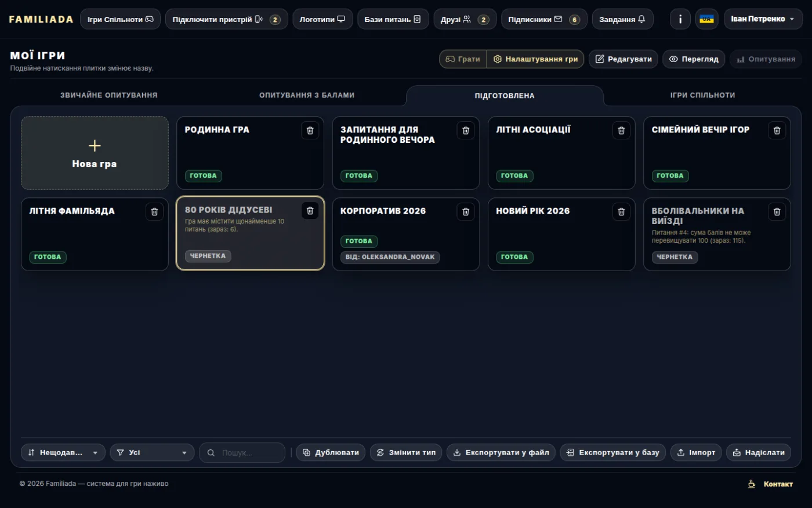Click trash icon on Літня Фамільяда tile
The height and width of the screenshot is (508, 812).
point(154,212)
